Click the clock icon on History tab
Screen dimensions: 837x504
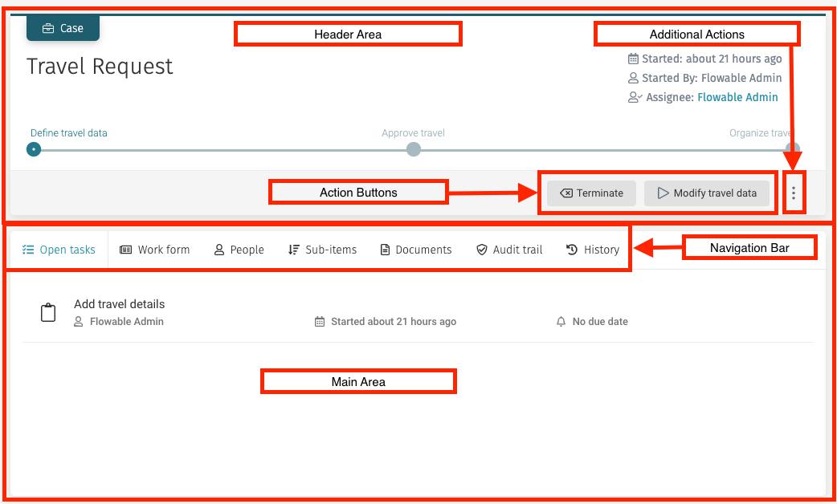[571, 250]
